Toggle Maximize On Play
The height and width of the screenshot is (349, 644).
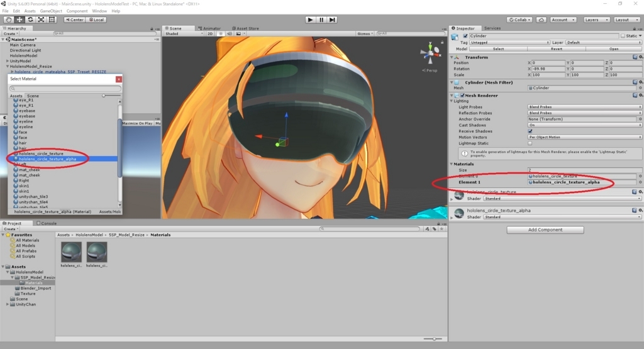click(x=137, y=123)
